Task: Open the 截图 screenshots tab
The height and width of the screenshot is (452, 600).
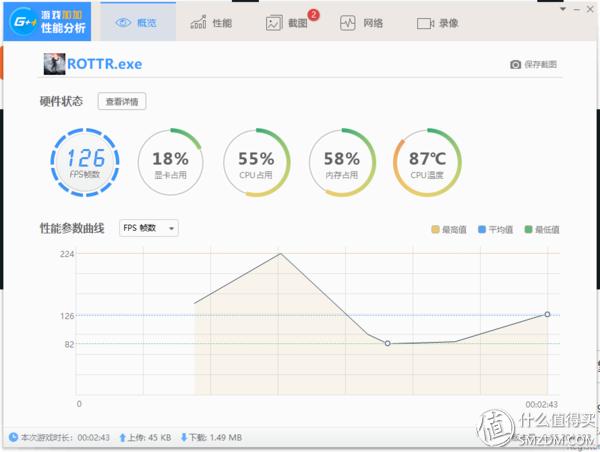Action: pyautogui.click(x=287, y=23)
